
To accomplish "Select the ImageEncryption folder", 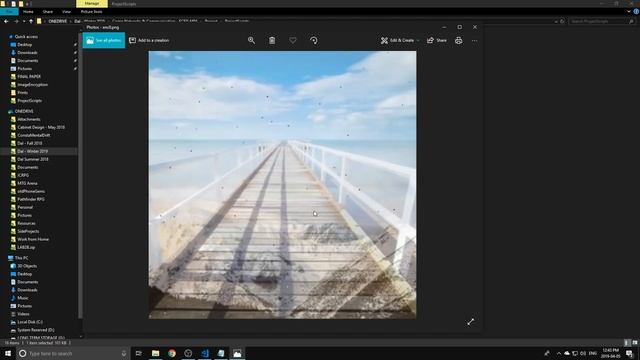I will [32, 84].
